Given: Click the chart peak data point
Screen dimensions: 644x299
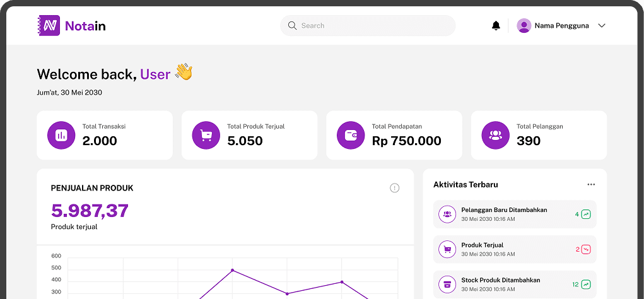Looking at the screenshot, I should click(232, 270).
